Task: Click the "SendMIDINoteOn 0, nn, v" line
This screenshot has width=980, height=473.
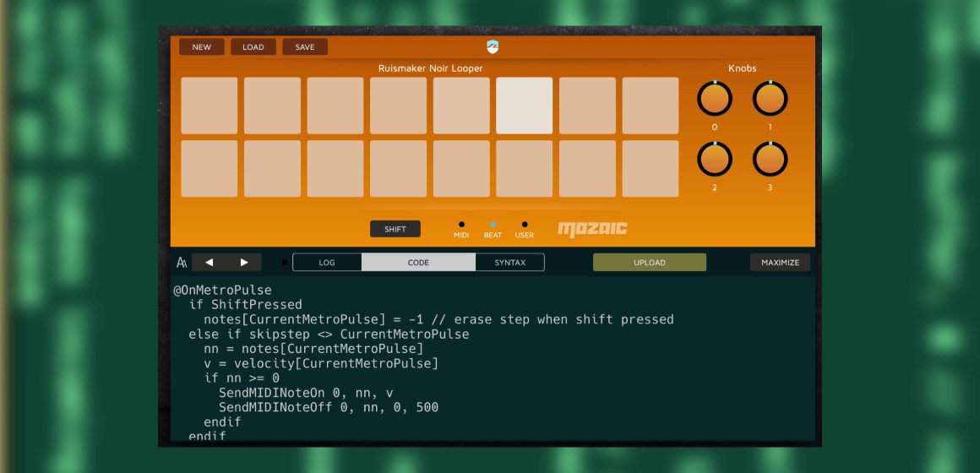Action: coord(306,393)
